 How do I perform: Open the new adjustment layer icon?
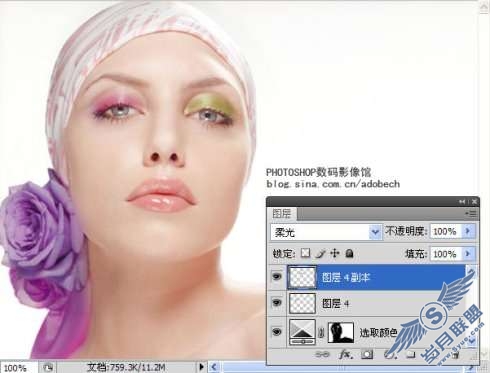pyautogui.click(x=389, y=355)
